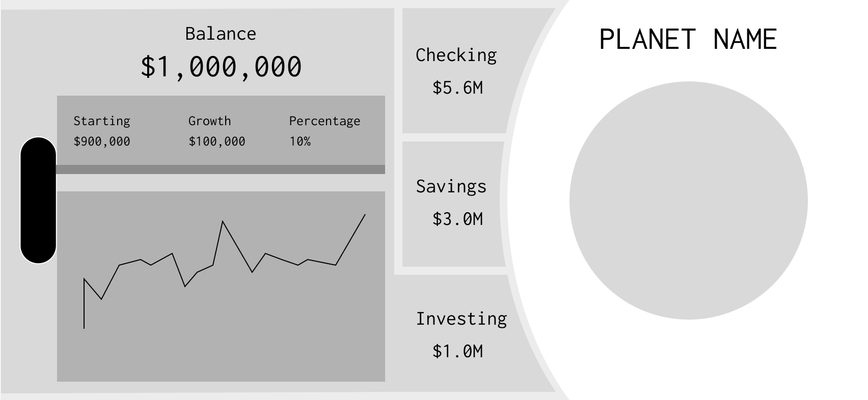Click the $1,000,000 balance amount
The image size is (868, 400).
(221, 67)
